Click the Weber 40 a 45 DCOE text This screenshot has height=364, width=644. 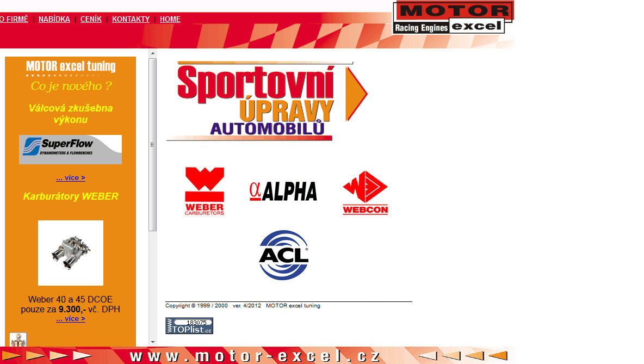coord(70,299)
